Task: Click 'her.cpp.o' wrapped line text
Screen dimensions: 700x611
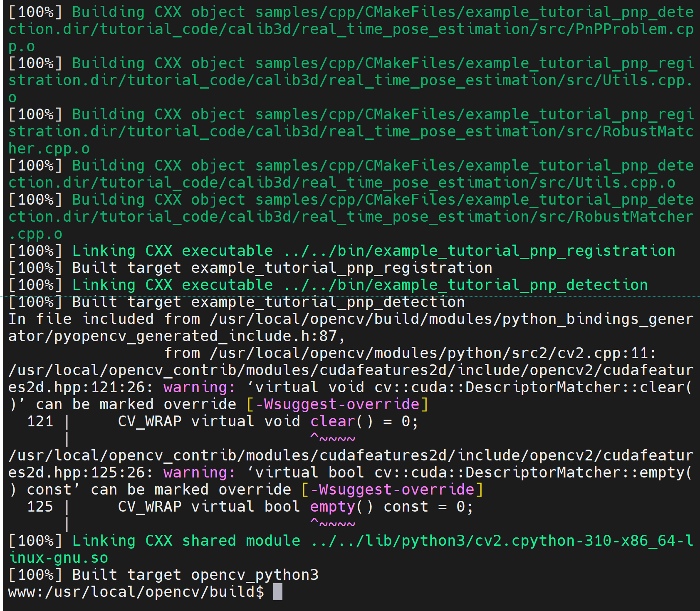Action: click(x=49, y=148)
